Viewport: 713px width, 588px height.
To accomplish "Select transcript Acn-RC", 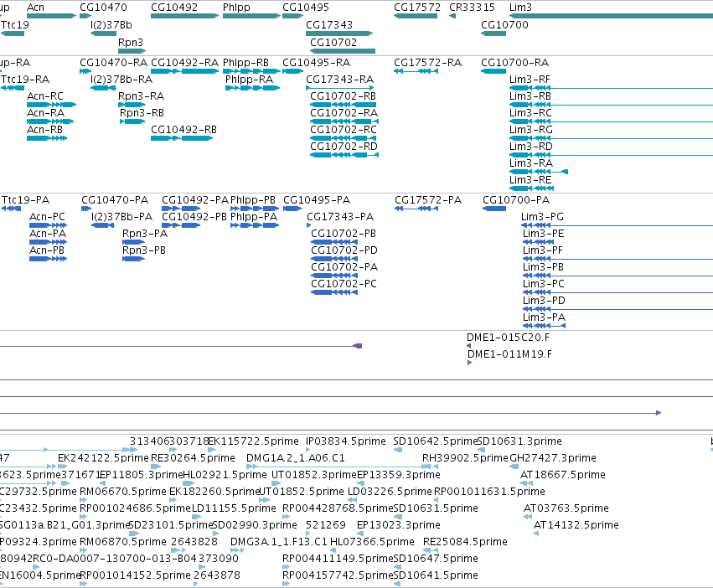I will pos(45,96).
